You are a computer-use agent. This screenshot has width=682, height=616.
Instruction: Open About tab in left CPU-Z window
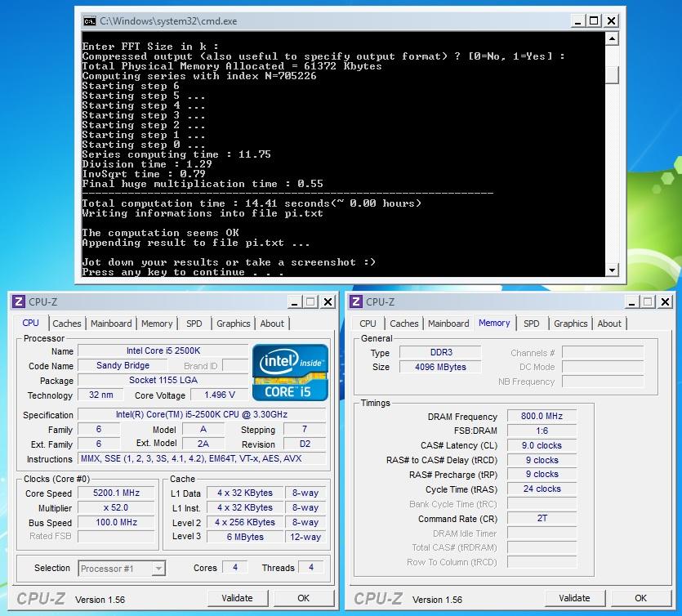[272, 324]
